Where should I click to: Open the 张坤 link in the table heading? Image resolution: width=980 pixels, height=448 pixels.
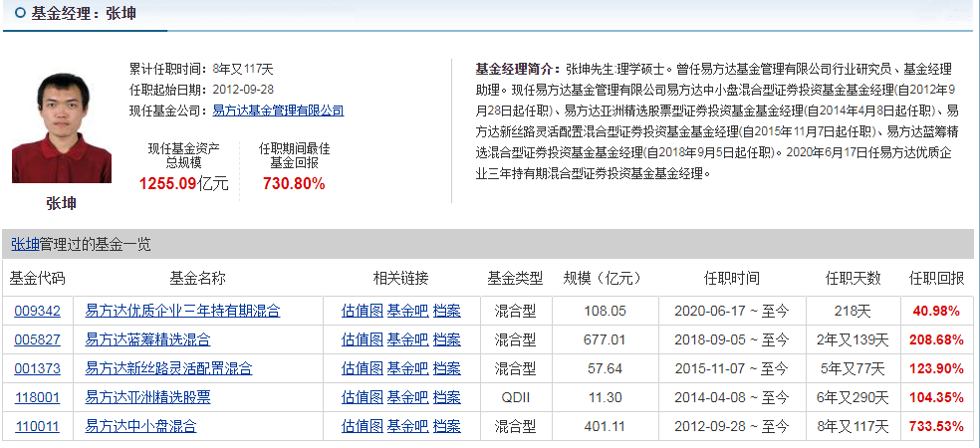pos(25,244)
